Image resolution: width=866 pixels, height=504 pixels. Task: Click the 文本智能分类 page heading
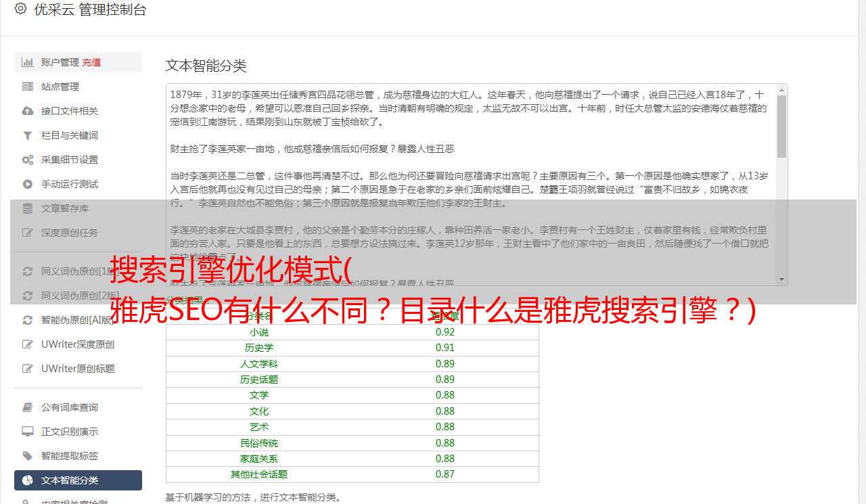coord(206,66)
